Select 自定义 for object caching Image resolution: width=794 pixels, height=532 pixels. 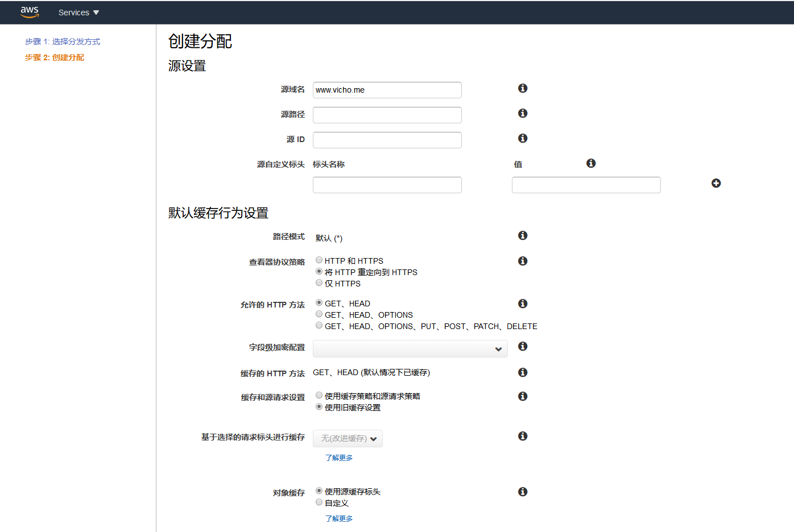[x=319, y=502]
